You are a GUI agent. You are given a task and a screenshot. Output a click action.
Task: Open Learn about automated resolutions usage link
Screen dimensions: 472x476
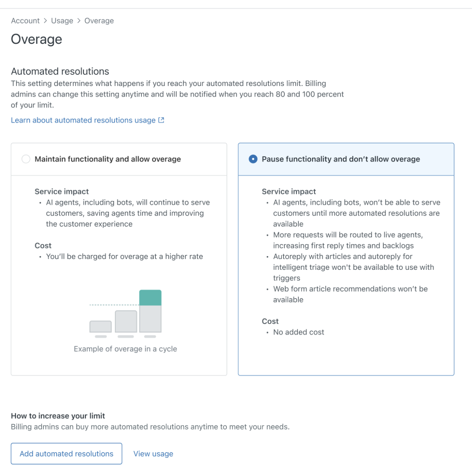pos(83,120)
